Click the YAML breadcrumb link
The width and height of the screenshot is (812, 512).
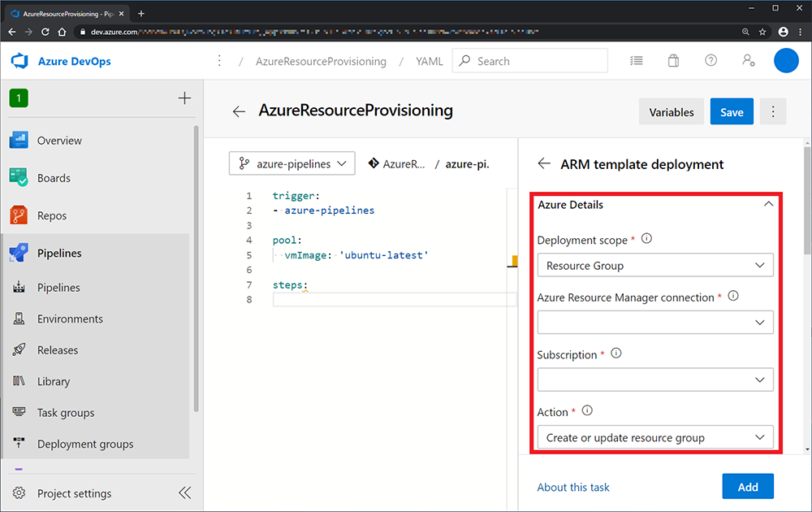(x=430, y=61)
